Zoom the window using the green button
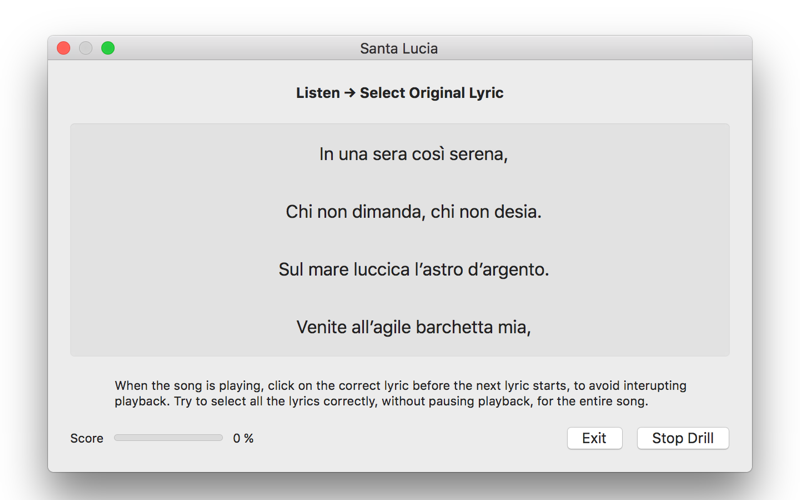The image size is (800, 500). tap(108, 48)
